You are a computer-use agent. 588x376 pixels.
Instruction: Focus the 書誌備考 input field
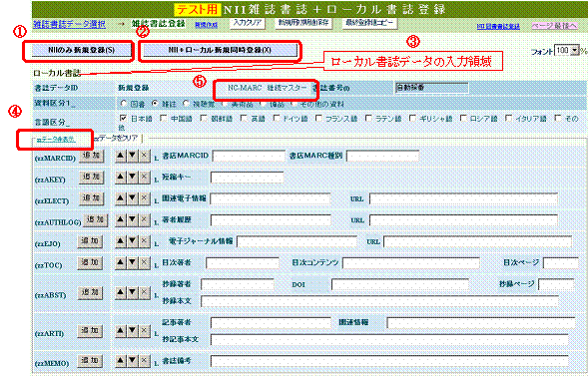click(389, 361)
